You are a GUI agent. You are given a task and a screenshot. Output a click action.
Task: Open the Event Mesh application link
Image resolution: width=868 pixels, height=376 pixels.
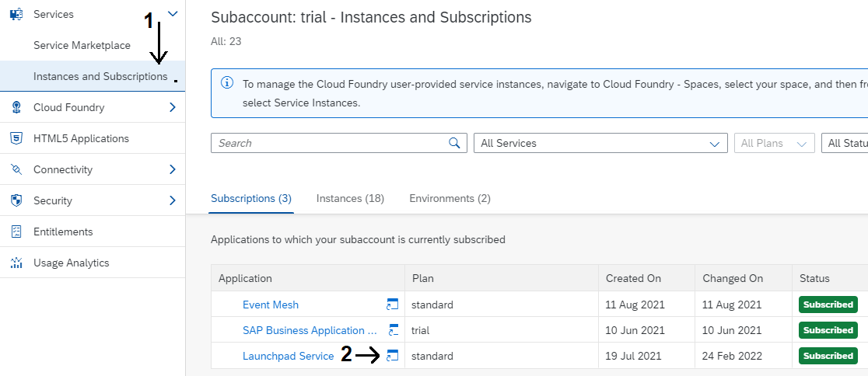[x=271, y=305]
